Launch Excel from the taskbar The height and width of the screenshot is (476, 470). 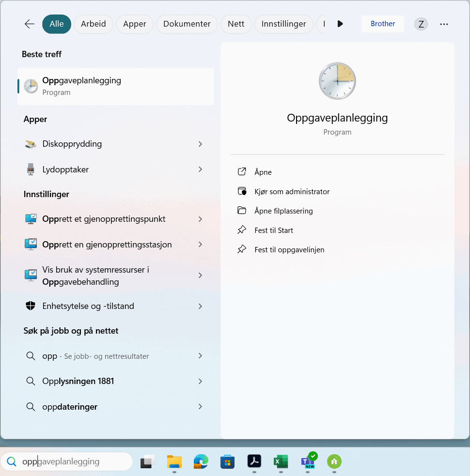(x=281, y=462)
